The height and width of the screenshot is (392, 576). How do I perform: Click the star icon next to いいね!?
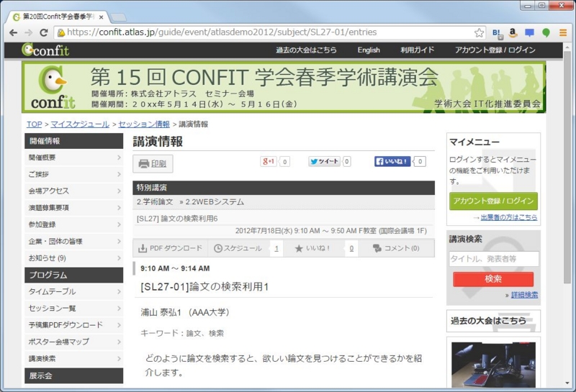(299, 248)
